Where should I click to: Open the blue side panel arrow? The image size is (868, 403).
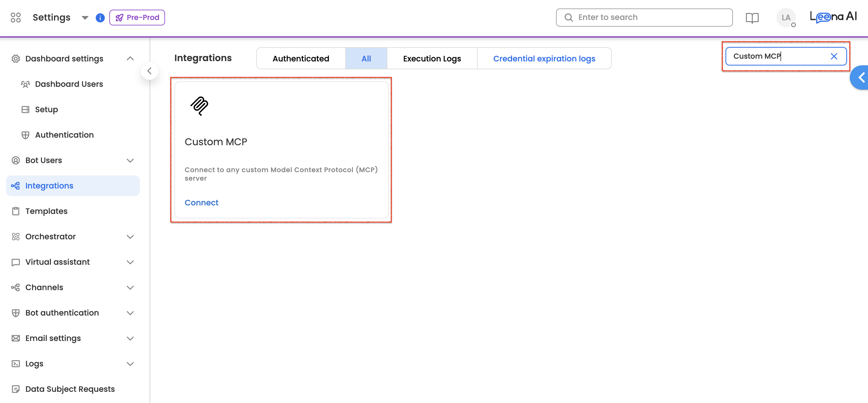861,78
